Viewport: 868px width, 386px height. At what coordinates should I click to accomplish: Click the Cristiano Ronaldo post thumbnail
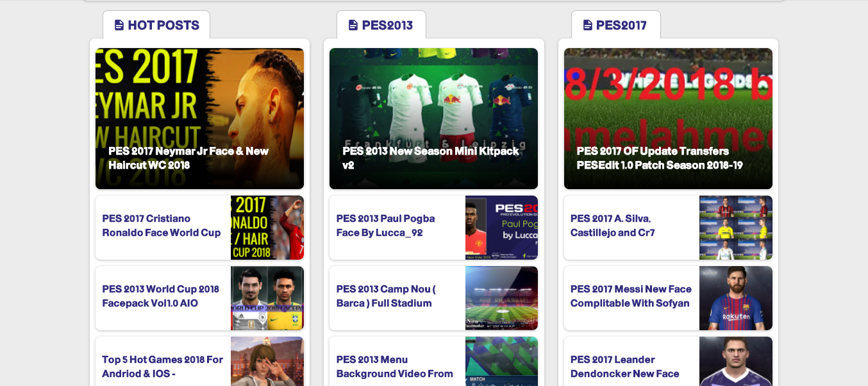[x=267, y=228]
